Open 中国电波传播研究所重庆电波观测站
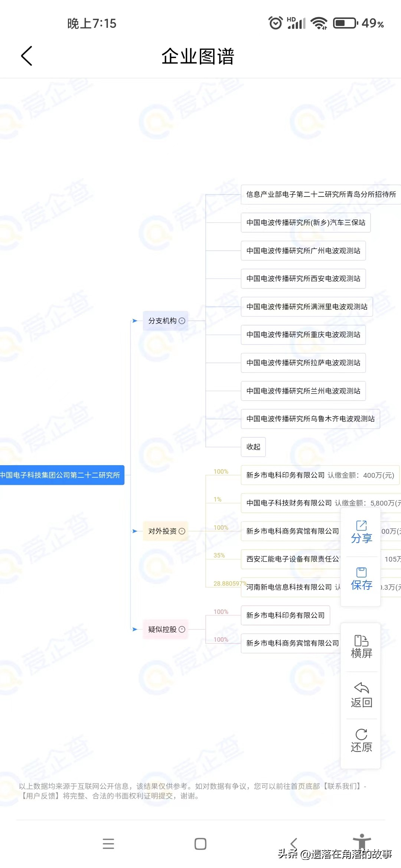401x868 pixels. 303,335
